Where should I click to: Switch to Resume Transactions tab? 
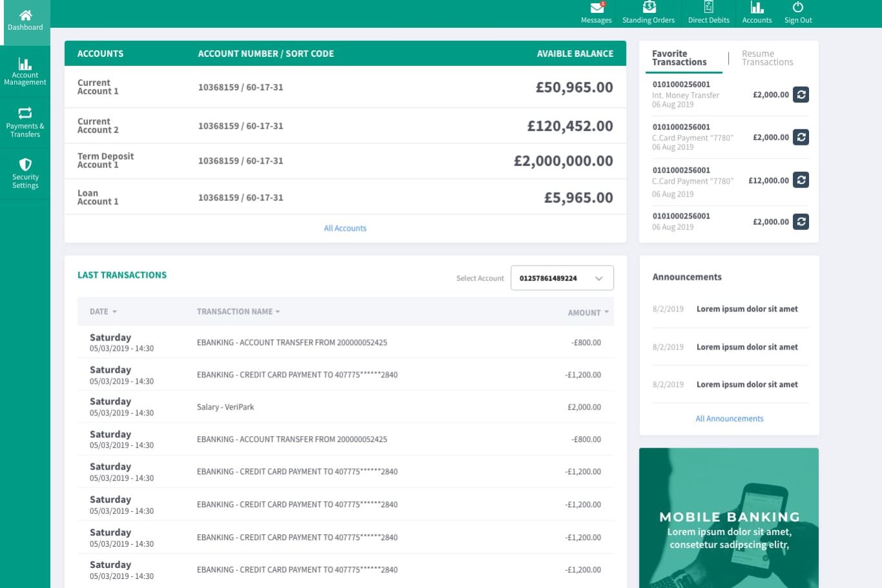pyautogui.click(x=767, y=58)
